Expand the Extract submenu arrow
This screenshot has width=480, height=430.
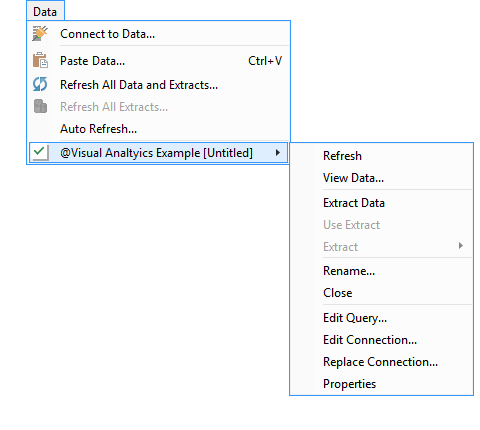[x=461, y=246]
